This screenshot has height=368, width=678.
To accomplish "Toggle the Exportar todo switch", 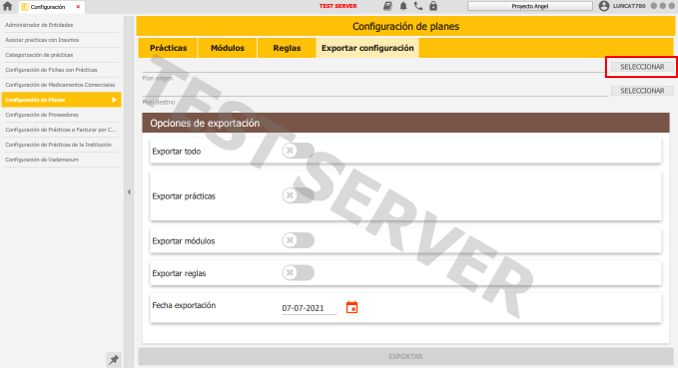I will [298, 151].
